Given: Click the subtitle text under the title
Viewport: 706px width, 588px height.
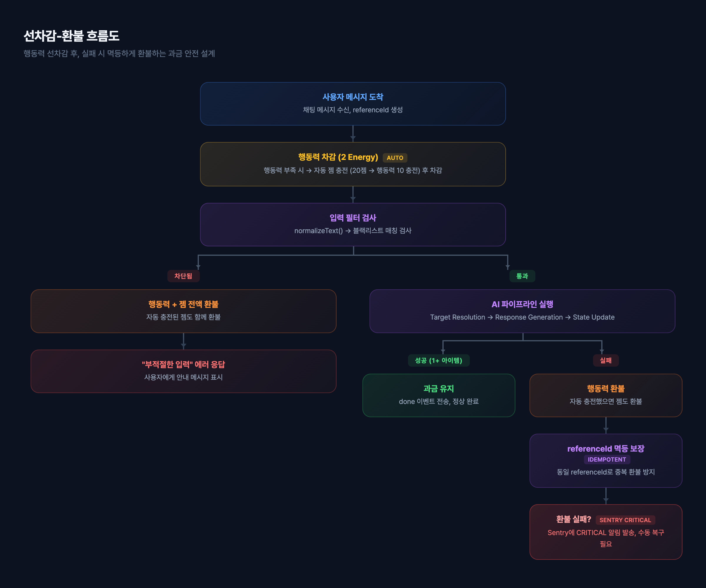Looking at the screenshot, I should click(119, 54).
